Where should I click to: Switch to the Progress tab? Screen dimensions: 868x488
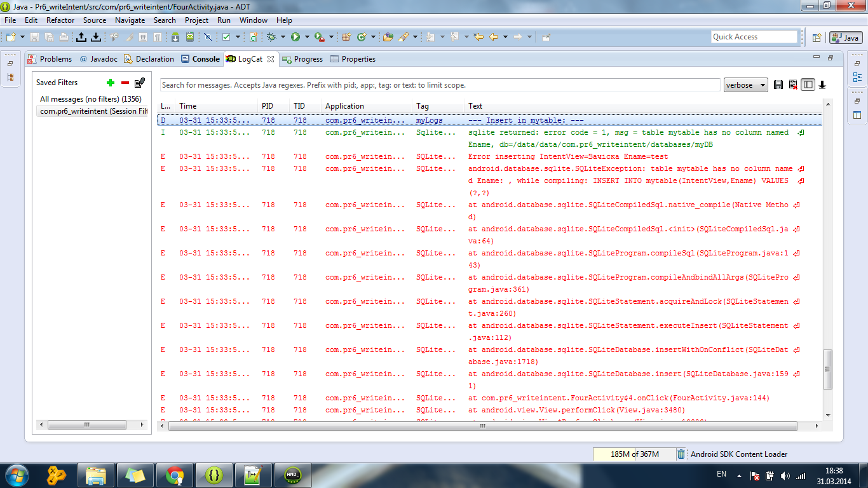(x=302, y=59)
